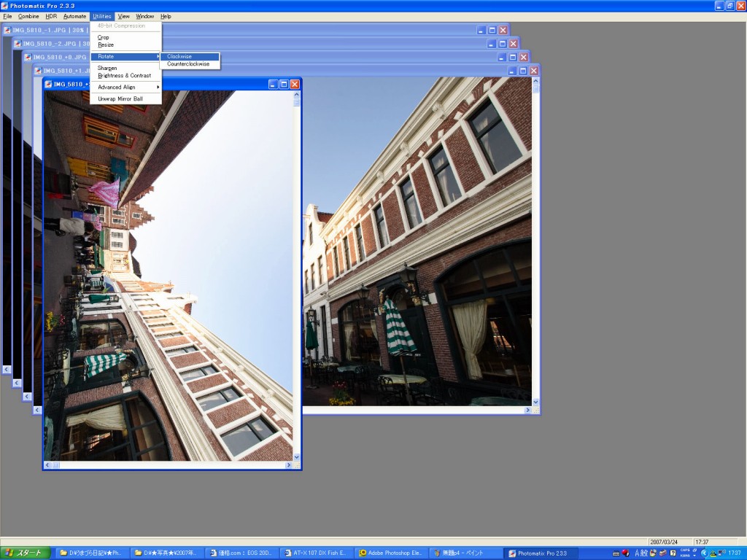Switch to Adobe Photoshop Elements taskbar button
Viewport: 747px width, 560px height.
point(391,553)
